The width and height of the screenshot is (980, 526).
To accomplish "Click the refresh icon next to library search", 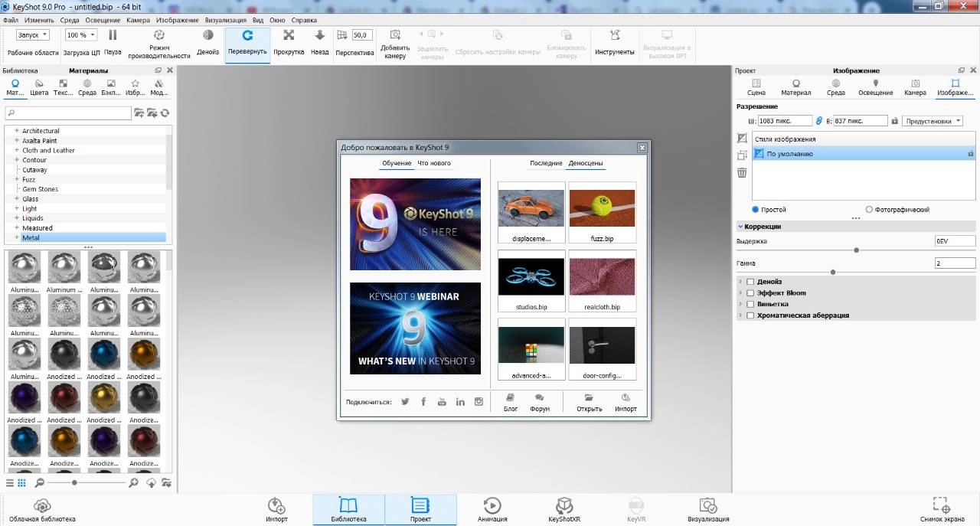I will [165, 113].
